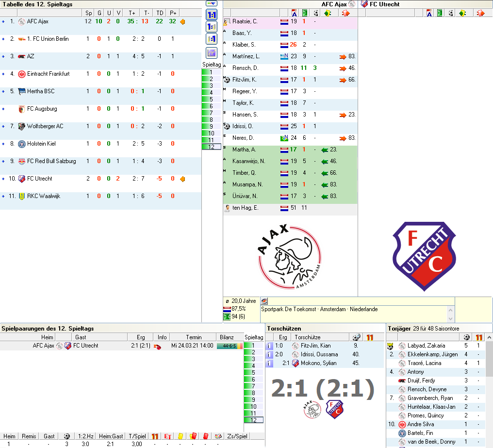This screenshot has height=448, width=493.
Task: Click the '11' header icon in Torjäger panel
Action: point(479,337)
